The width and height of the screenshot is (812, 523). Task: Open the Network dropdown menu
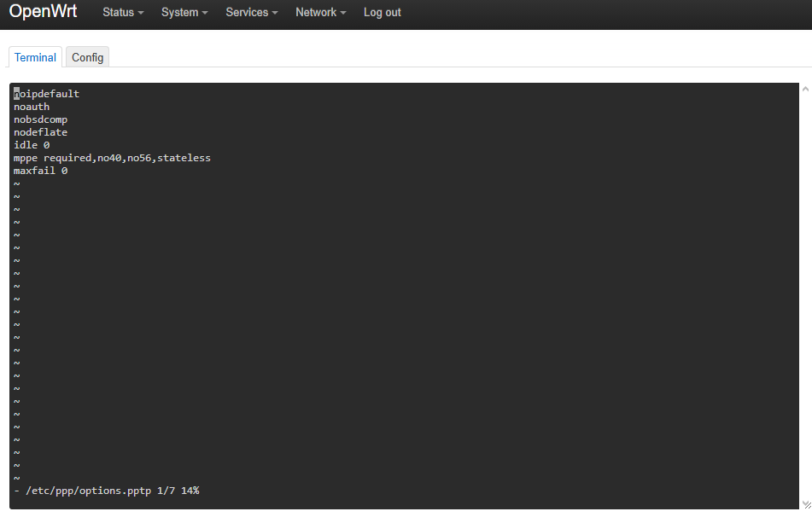pos(320,13)
